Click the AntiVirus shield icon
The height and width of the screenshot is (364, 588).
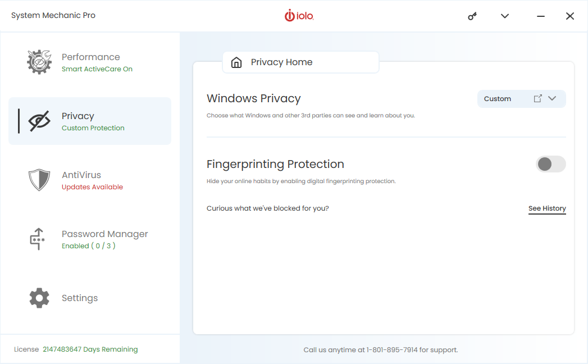click(x=39, y=180)
